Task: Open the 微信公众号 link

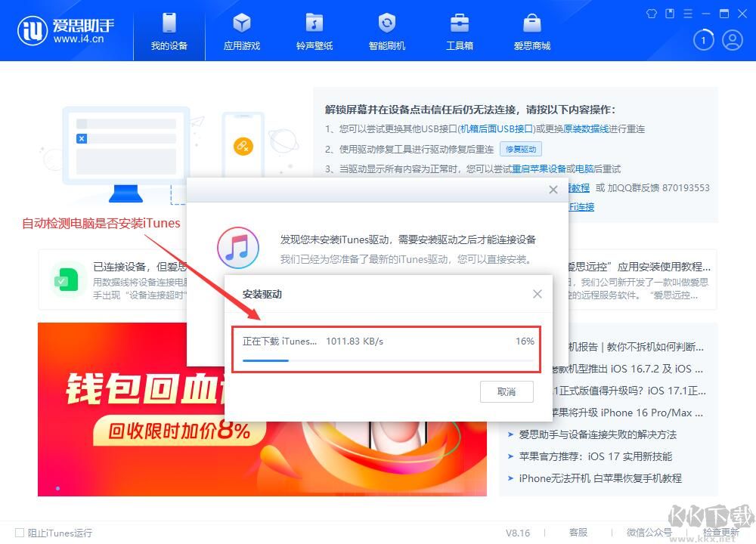Action: pyautogui.click(x=649, y=533)
